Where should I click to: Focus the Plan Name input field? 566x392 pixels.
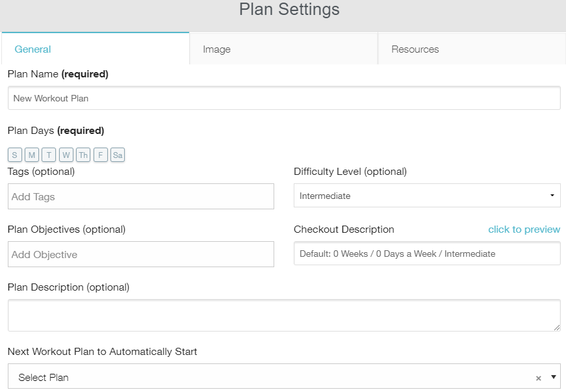coord(283,98)
